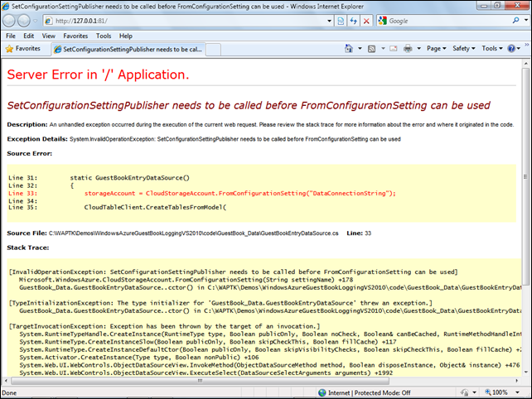Open the File menu
The image size is (532, 399).
coord(11,36)
